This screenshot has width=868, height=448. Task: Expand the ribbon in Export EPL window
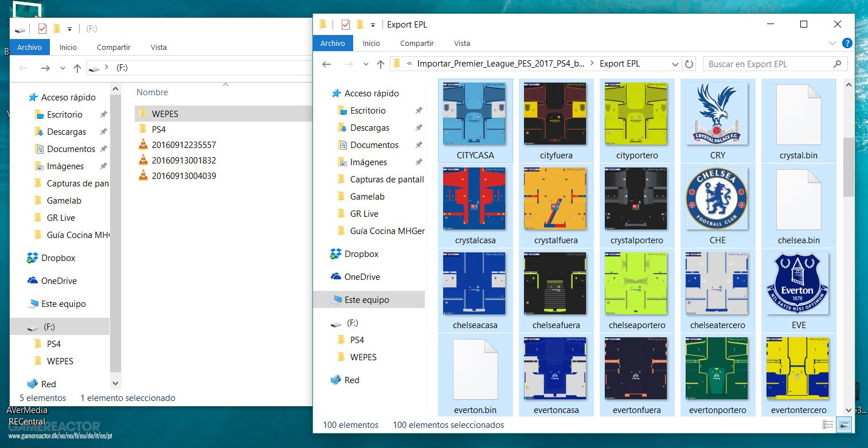pos(832,43)
